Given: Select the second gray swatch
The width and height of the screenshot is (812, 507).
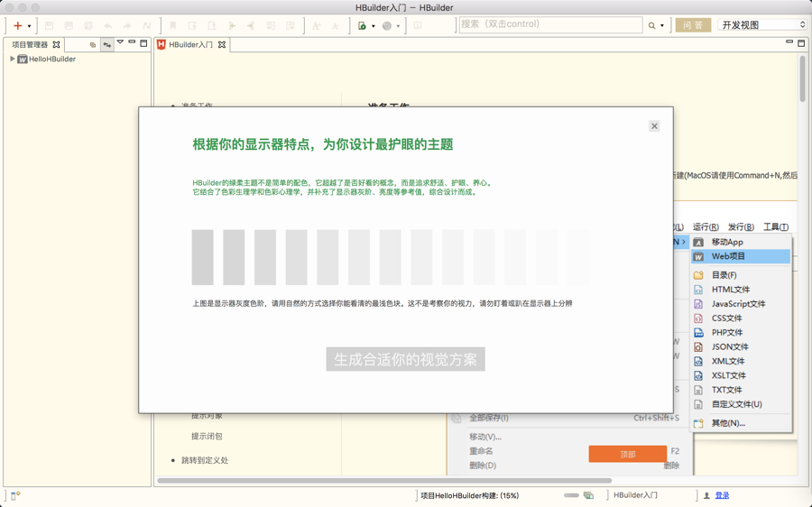Looking at the screenshot, I should point(234,257).
